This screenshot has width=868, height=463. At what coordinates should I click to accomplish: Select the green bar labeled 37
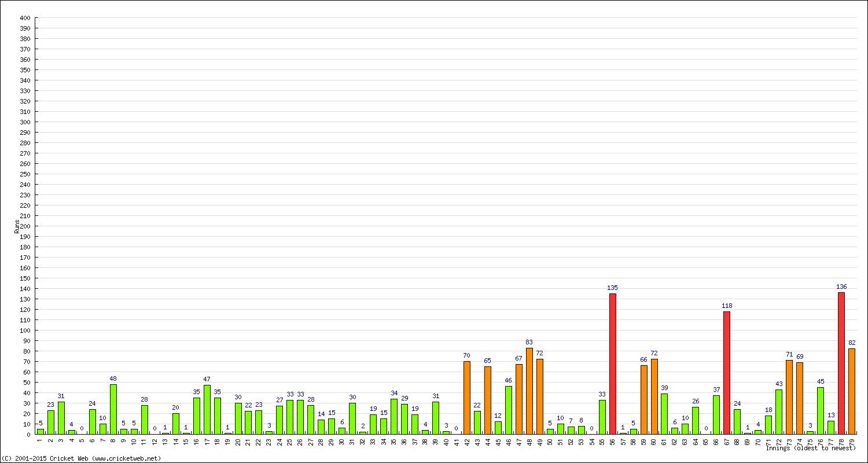point(716,415)
